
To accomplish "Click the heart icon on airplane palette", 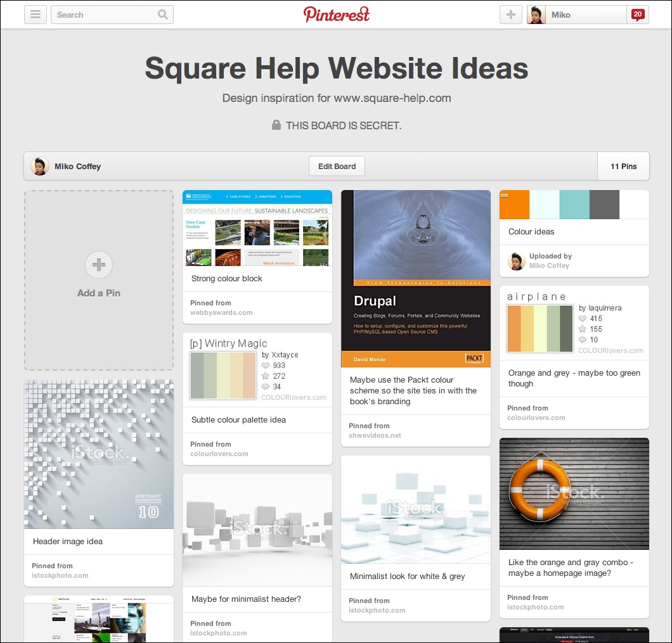I will pos(583,318).
